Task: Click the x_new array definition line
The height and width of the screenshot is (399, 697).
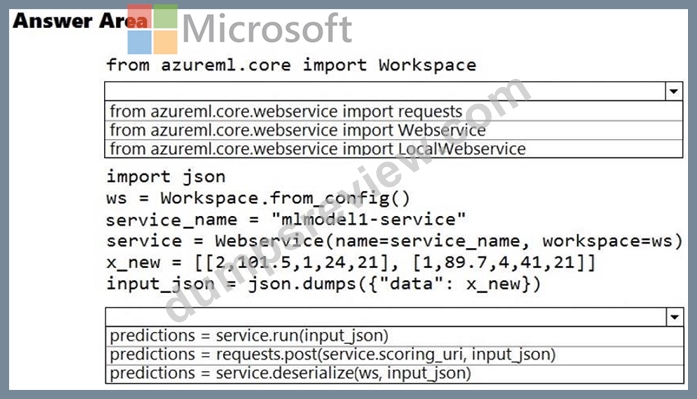Action: (351, 262)
